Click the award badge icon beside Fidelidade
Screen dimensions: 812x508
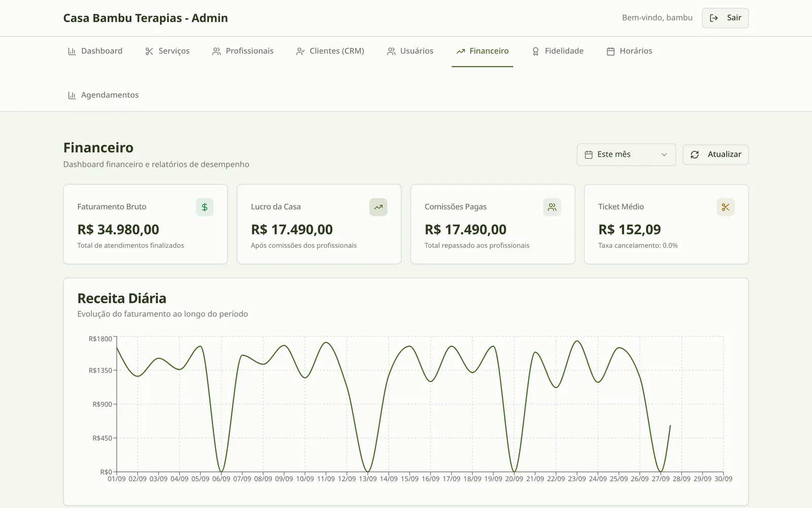tap(535, 51)
